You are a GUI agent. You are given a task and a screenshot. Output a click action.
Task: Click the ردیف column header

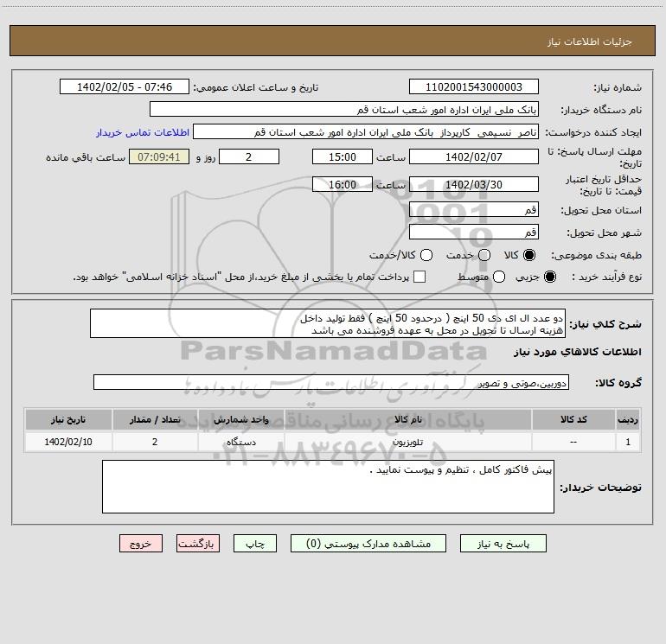628,419
